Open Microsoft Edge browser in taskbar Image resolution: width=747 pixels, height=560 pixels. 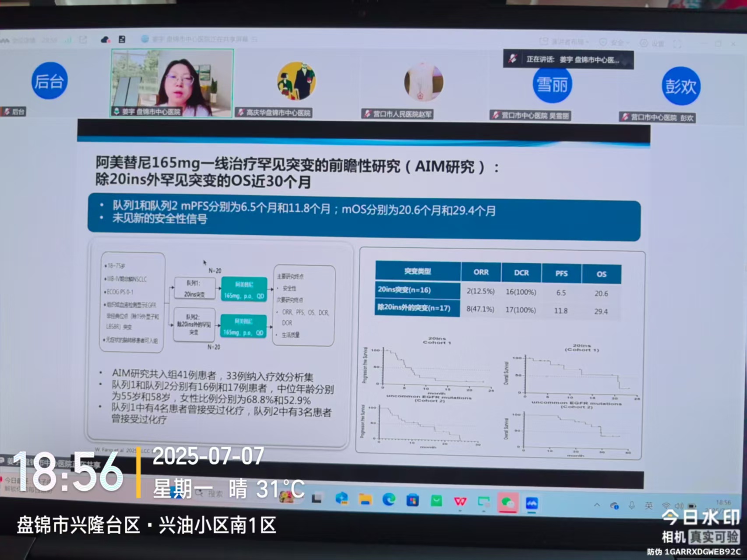point(388,500)
